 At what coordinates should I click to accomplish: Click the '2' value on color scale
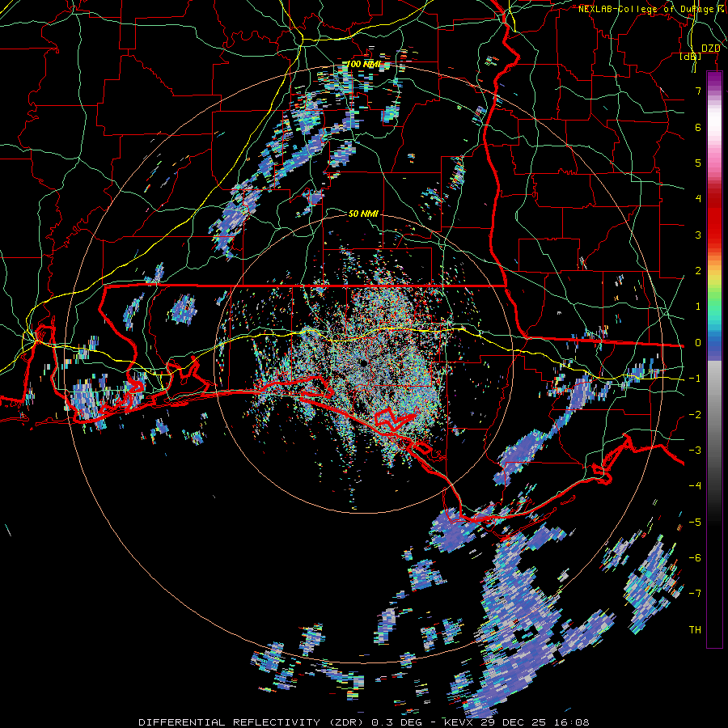pos(698,271)
